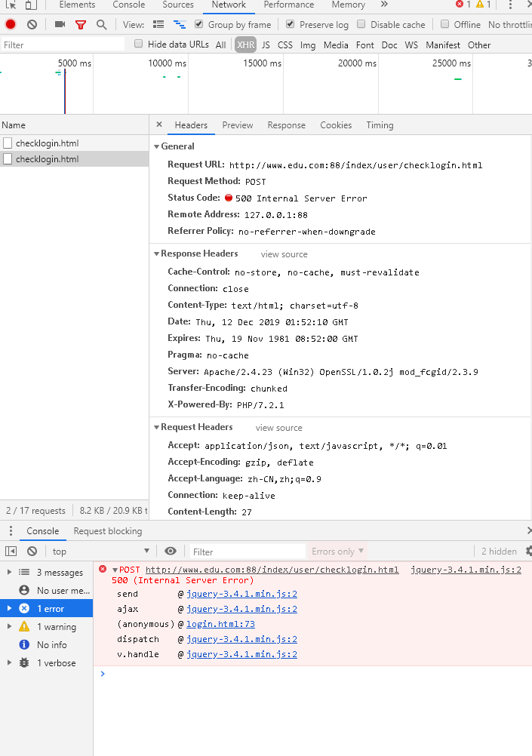
Task: Clear the network log
Action: (x=32, y=24)
